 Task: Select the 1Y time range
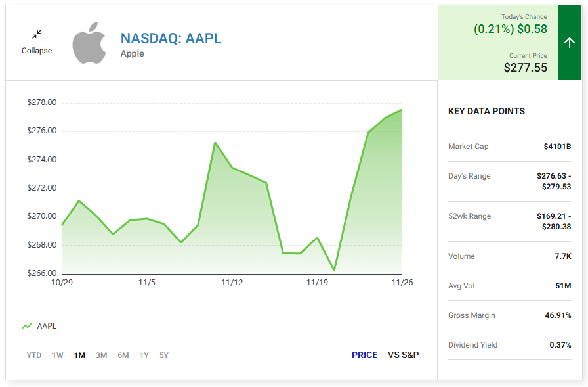click(144, 355)
